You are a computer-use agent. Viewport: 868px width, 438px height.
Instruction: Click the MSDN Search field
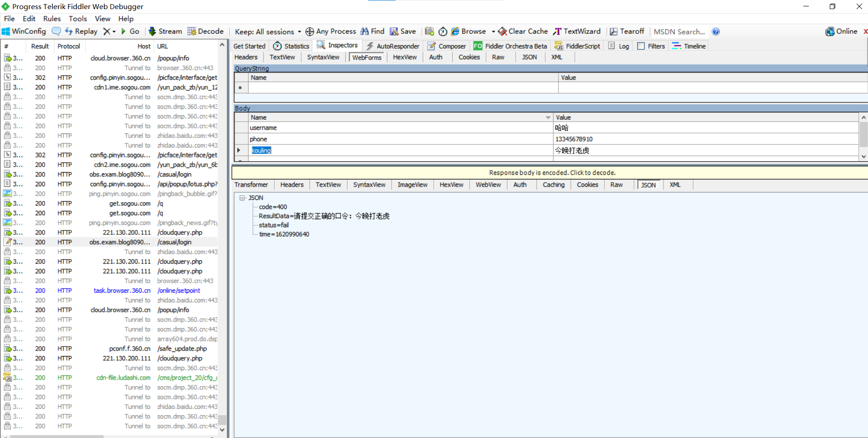680,31
